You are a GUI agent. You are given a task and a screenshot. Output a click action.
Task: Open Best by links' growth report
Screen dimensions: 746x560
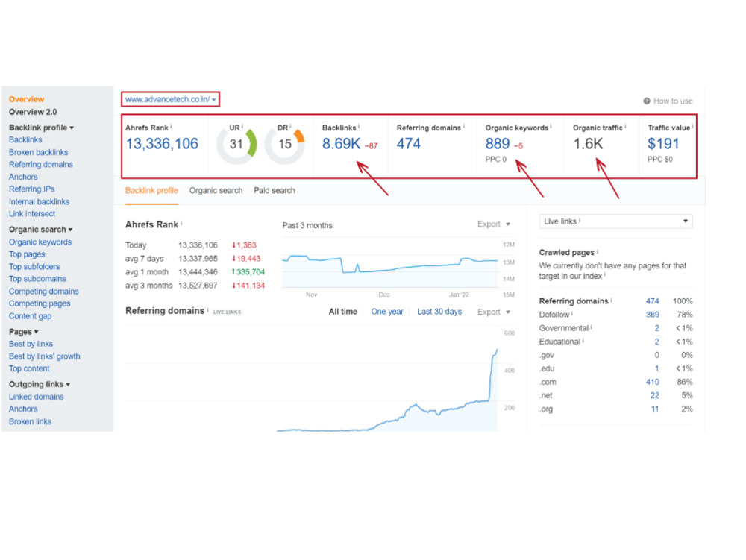(44, 356)
